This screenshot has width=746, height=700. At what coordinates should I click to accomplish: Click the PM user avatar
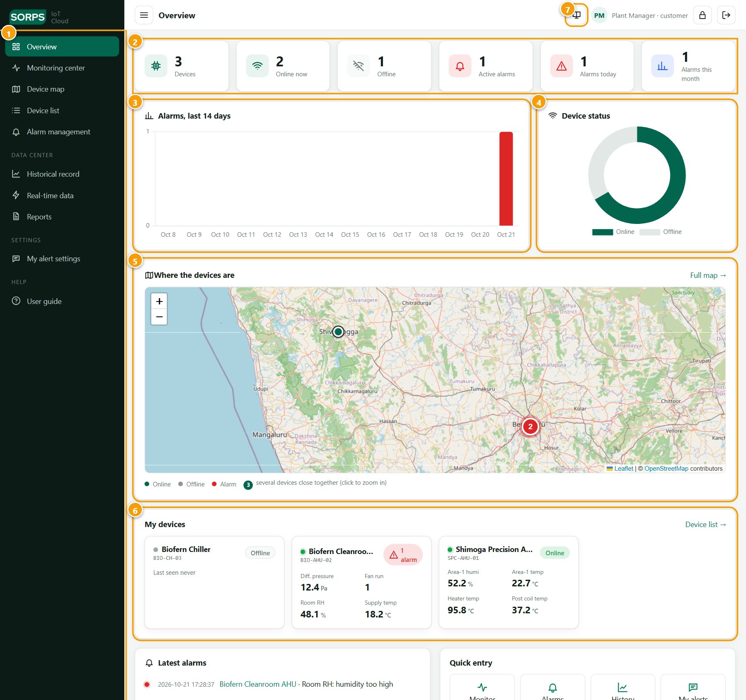point(599,15)
